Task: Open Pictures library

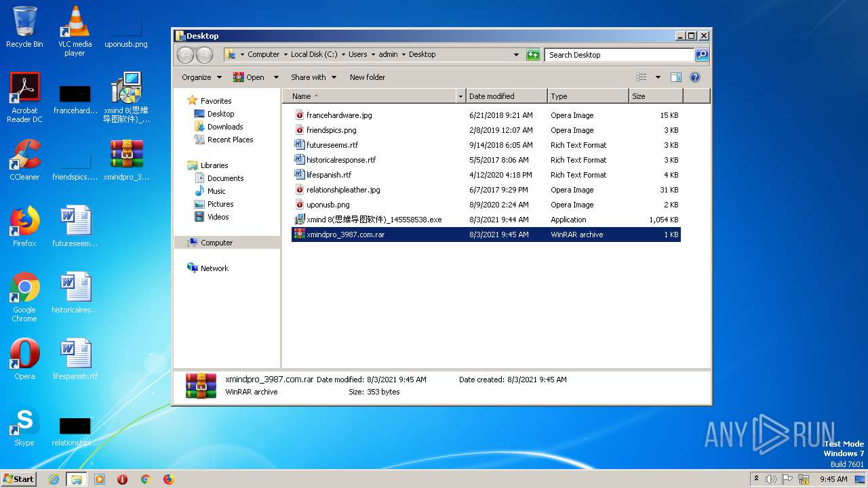Action: tap(220, 204)
